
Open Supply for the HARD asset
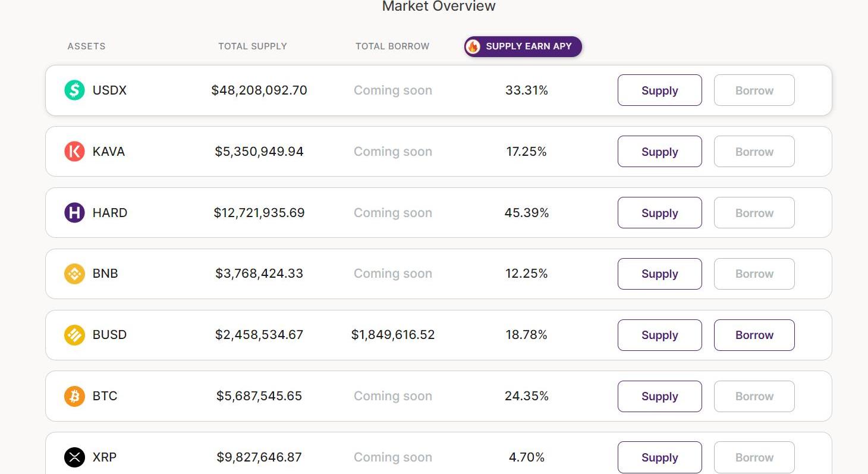click(x=659, y=213)
